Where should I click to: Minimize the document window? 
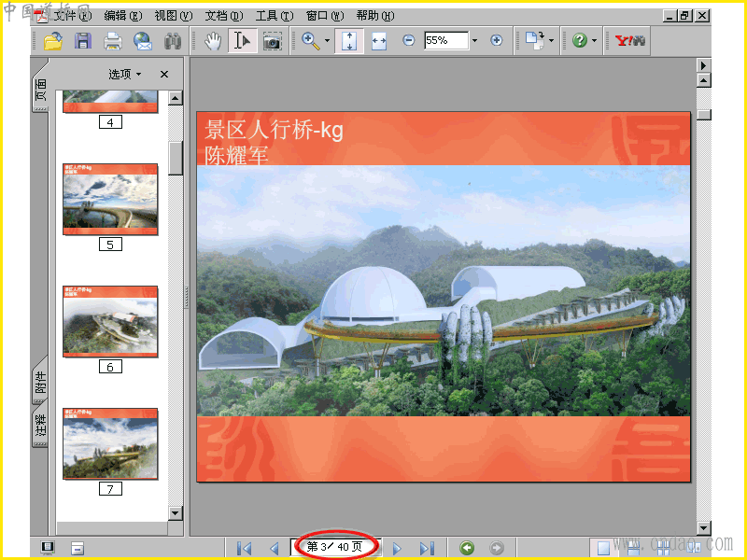(x=669, y=16)
